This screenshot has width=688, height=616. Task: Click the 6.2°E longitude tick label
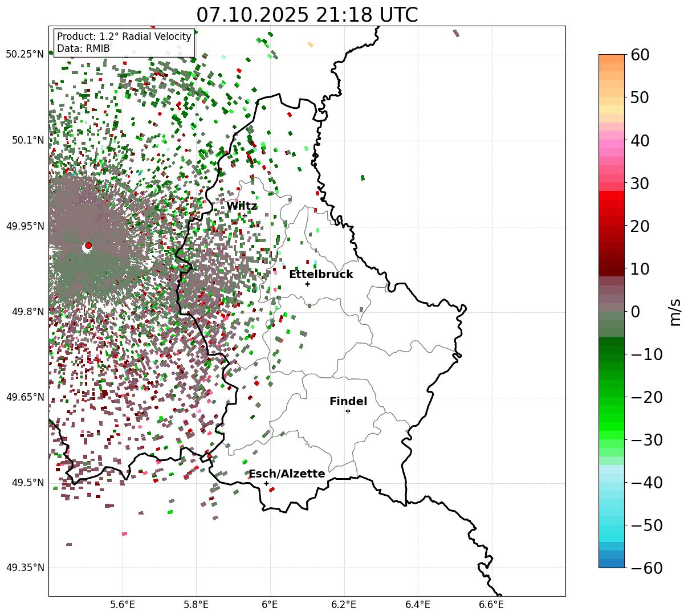[344, 605]
